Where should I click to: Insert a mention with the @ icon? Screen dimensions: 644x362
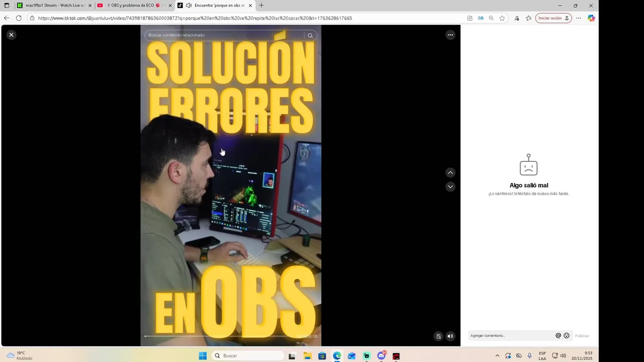(x=558, y=336)
